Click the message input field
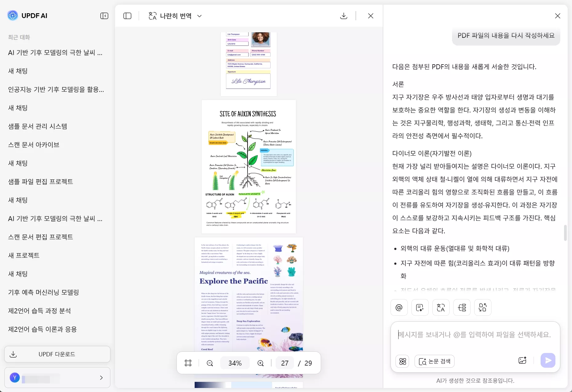 [475, 335]
